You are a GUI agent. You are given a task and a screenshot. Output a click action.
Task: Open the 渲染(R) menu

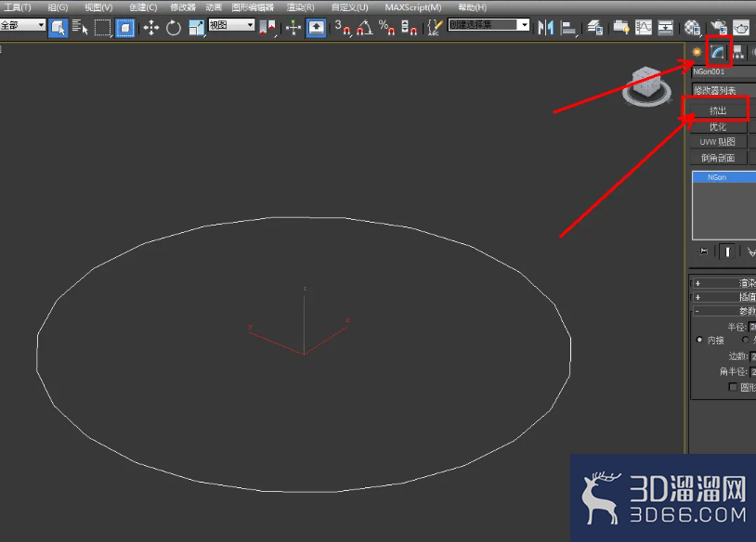300,7
